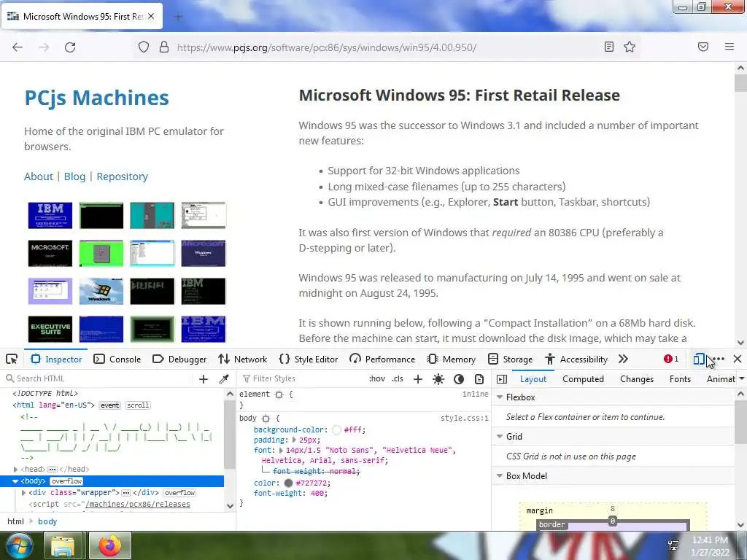Click the Filter Styles field

coord(303,378)
